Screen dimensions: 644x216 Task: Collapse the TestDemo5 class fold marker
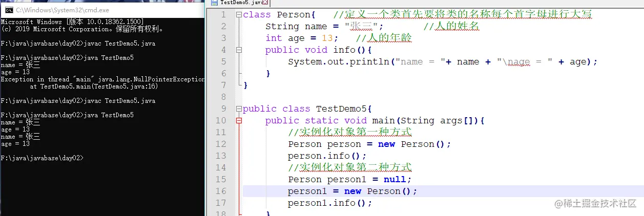click(239, 109)
